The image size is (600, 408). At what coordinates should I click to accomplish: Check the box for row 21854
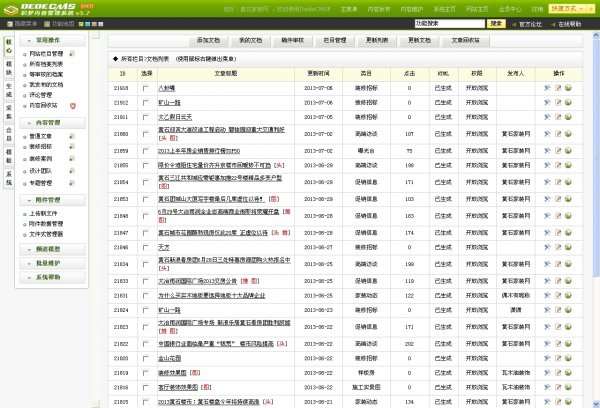coord(145,182)
